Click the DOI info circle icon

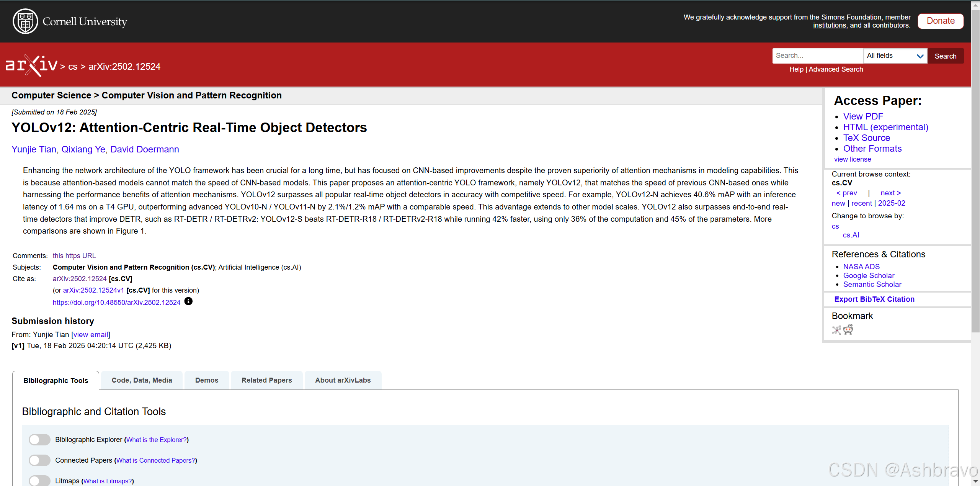pos(188,301)
